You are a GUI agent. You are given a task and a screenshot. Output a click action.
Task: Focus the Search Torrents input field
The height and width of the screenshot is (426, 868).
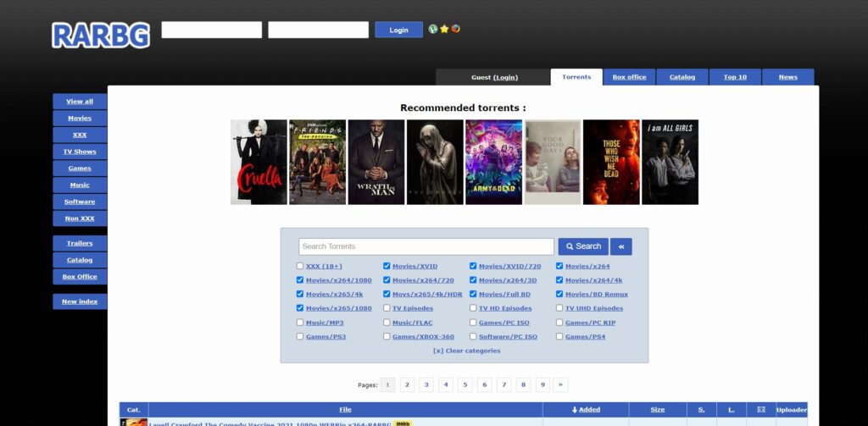[426, 246]
